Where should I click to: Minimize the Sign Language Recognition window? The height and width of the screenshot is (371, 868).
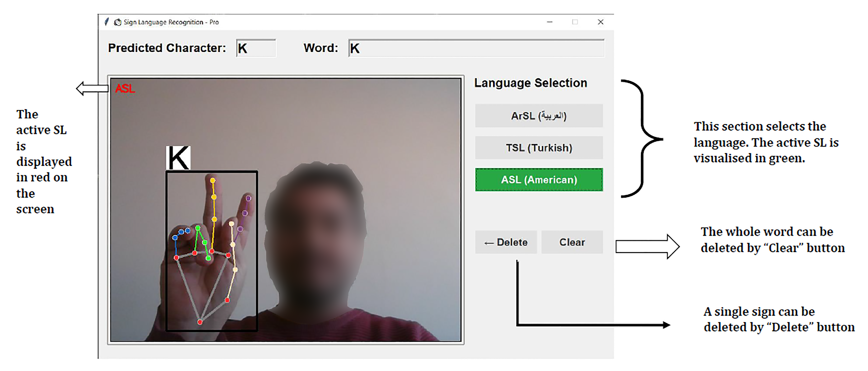(x=549, y=22)
